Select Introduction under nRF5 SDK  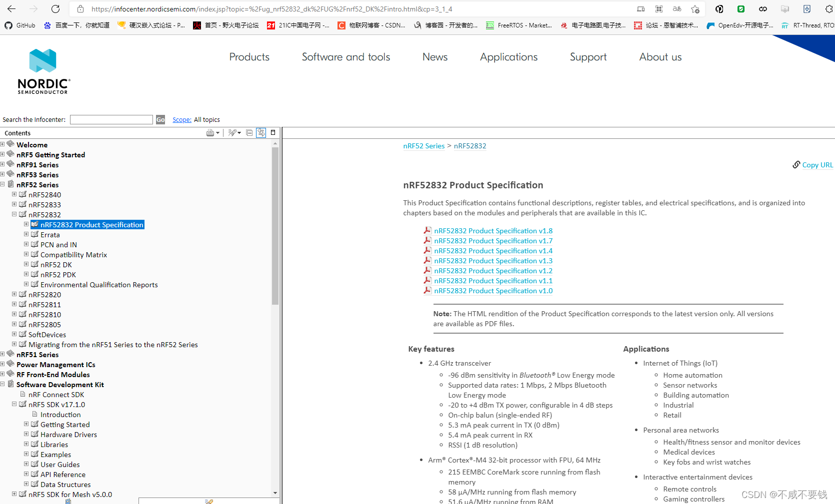[60, 415]
